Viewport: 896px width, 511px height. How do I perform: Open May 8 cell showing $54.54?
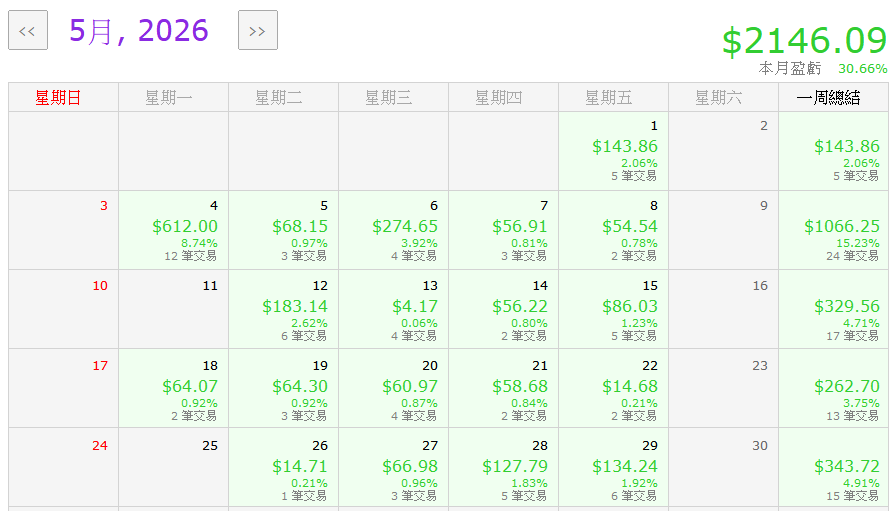tap(613, 230)
